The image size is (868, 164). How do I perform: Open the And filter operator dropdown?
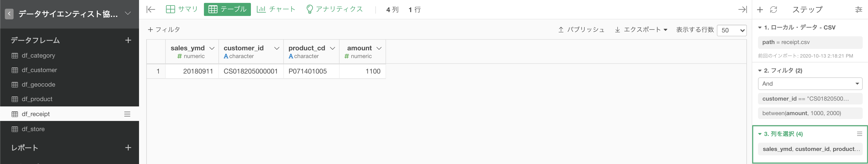(810, 84)
